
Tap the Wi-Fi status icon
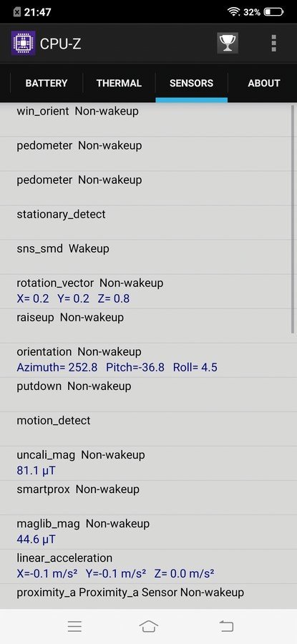coord(234,12)
